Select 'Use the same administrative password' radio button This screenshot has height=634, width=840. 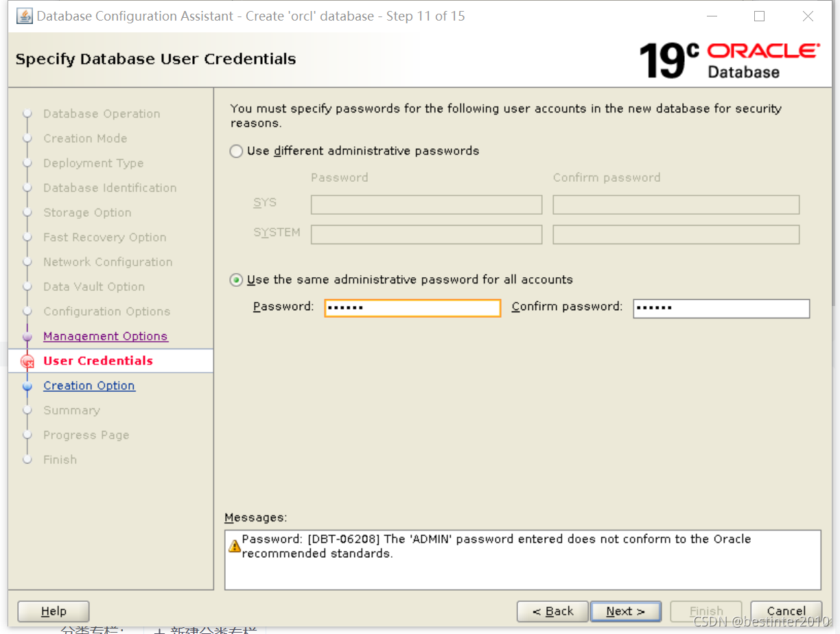236,280
